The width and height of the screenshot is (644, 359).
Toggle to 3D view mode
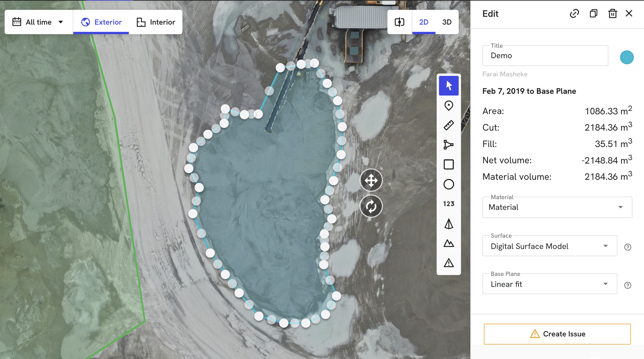coord(447,22)
